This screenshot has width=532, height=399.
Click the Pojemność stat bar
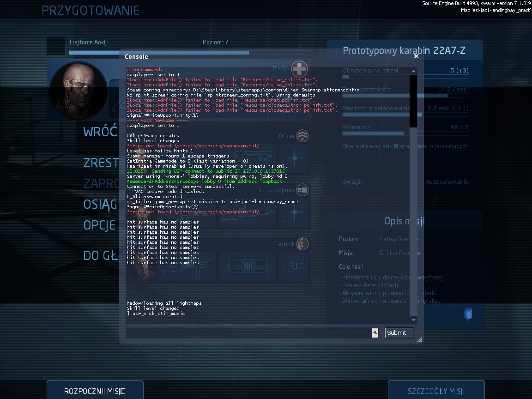405,133
